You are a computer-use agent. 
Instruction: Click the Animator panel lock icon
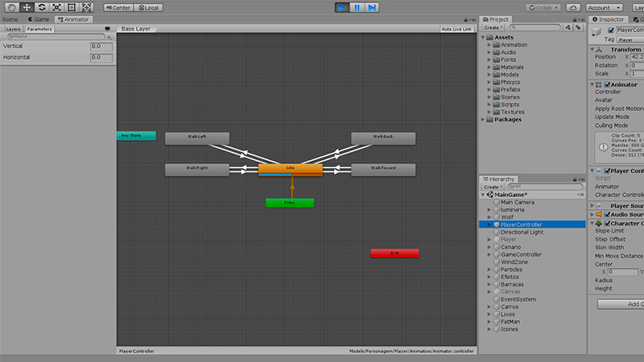click(x=466, y=19)
